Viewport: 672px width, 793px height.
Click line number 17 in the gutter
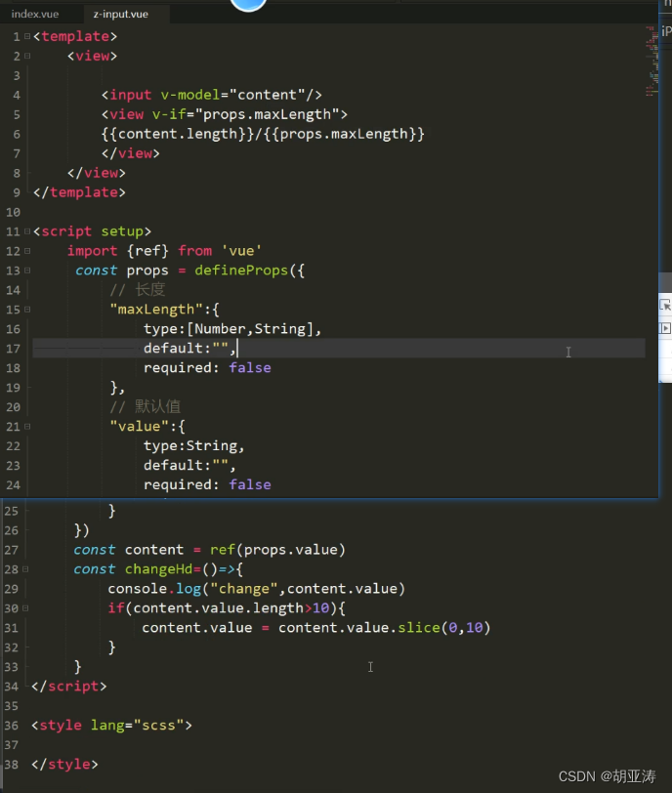[x=13, y=349]
